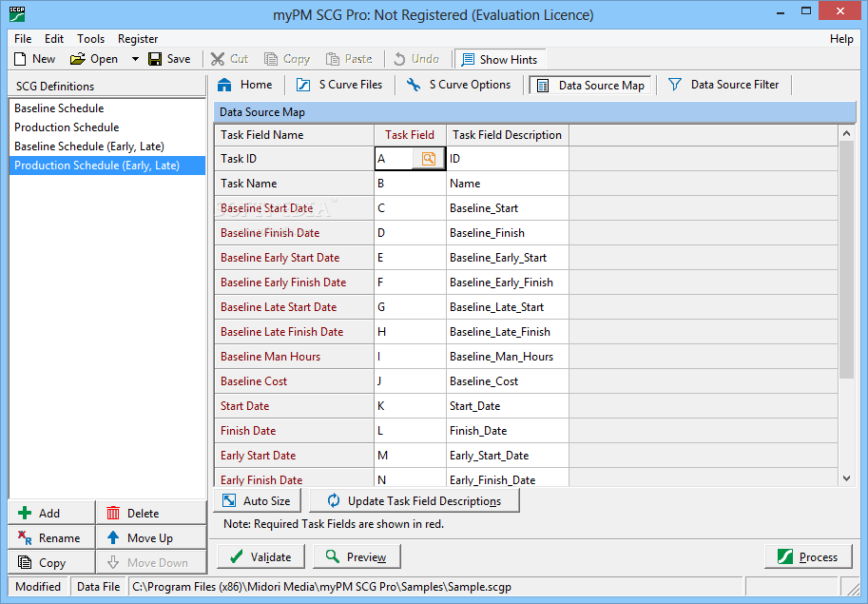868x604 pixels.
Task: Click the Save floppy disk icon
Action: tap(155, 59)
